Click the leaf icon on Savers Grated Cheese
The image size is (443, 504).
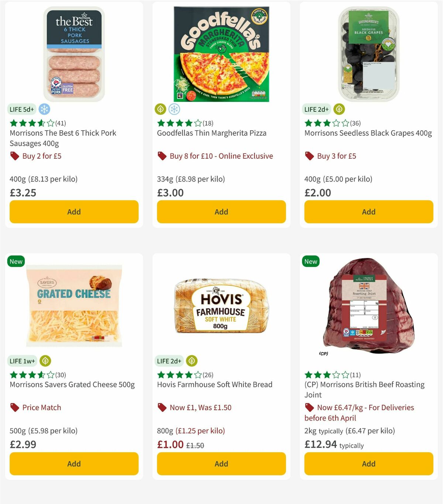click(46, 361)
